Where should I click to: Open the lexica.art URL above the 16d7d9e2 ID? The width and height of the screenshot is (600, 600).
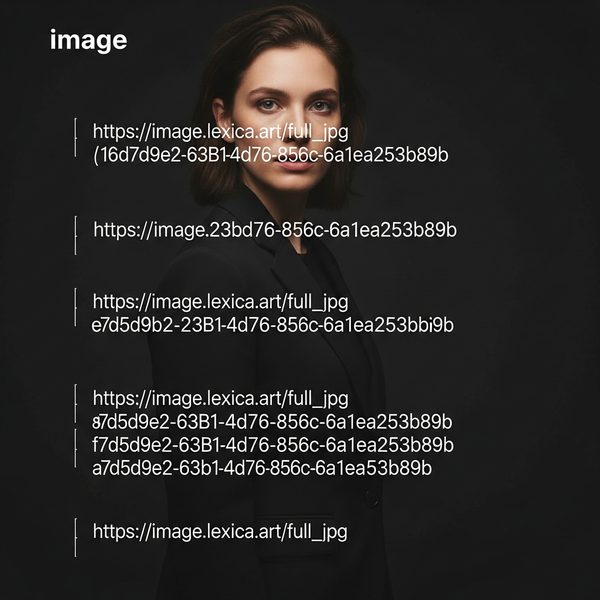click(x=220, y=132)
